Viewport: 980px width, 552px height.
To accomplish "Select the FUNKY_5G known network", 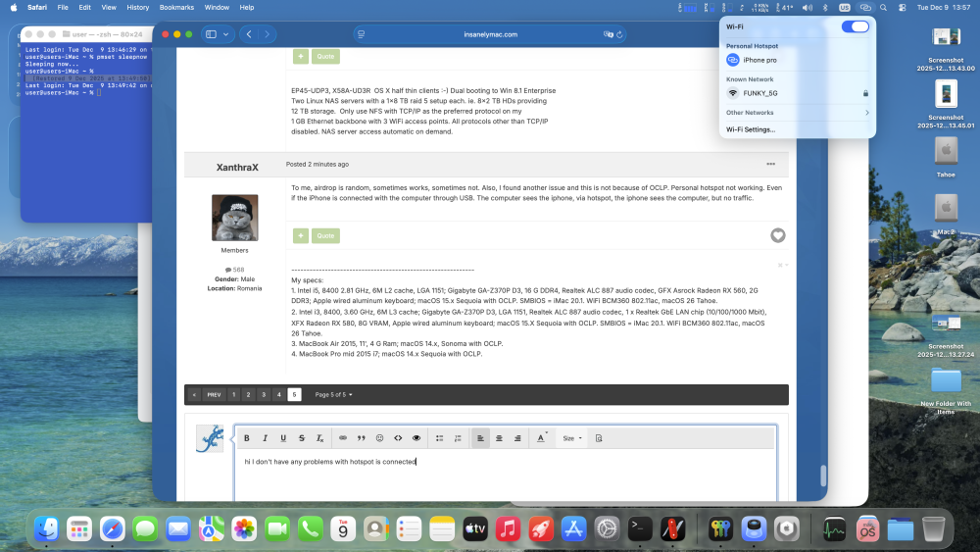I will 797,93.
